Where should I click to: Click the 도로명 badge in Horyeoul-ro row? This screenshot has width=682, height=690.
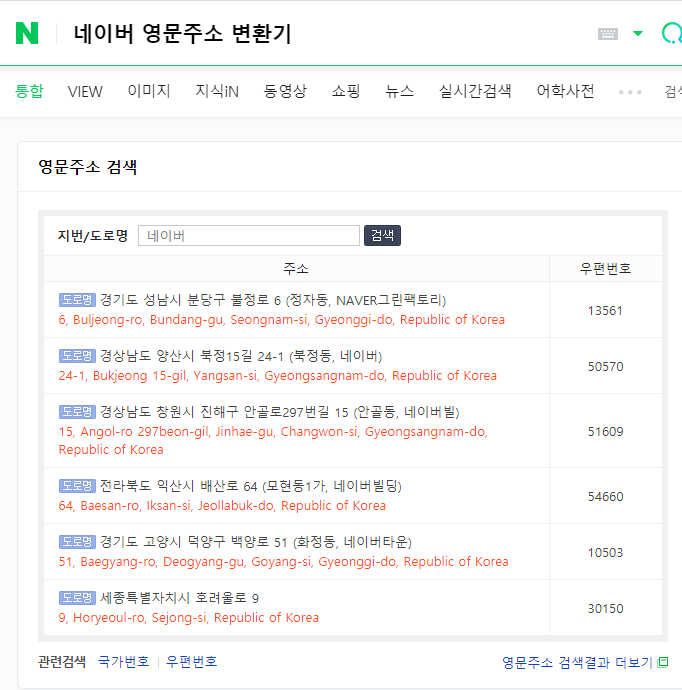[77, 598]
